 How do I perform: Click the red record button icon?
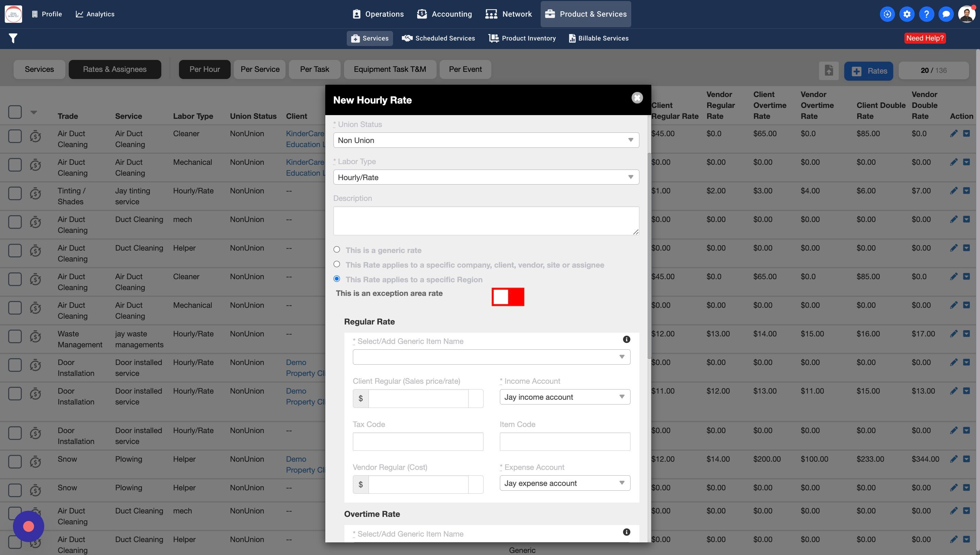click(x=29, y=526)
